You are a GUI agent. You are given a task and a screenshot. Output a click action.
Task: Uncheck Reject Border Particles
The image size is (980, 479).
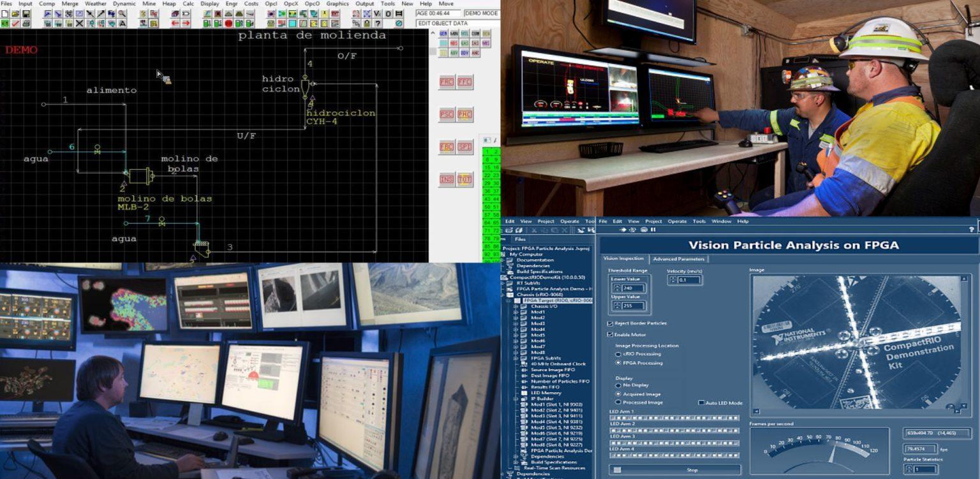point(609,323)
